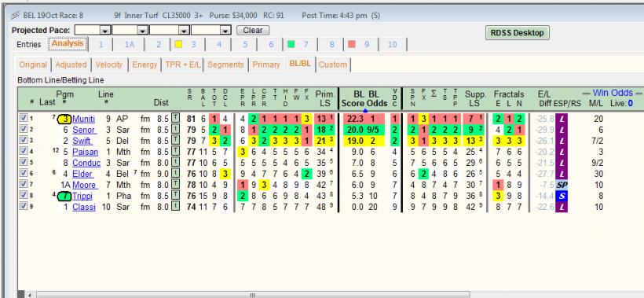Screen dimensions: 644x298
Task: Sort by the BL Score column header
Action: click(353, 98)
